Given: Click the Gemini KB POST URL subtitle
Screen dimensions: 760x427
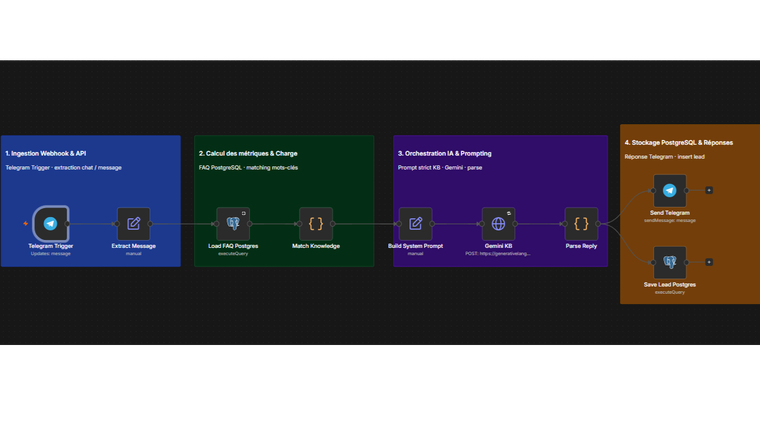Looking at the screenshot, I should [498, 253].
